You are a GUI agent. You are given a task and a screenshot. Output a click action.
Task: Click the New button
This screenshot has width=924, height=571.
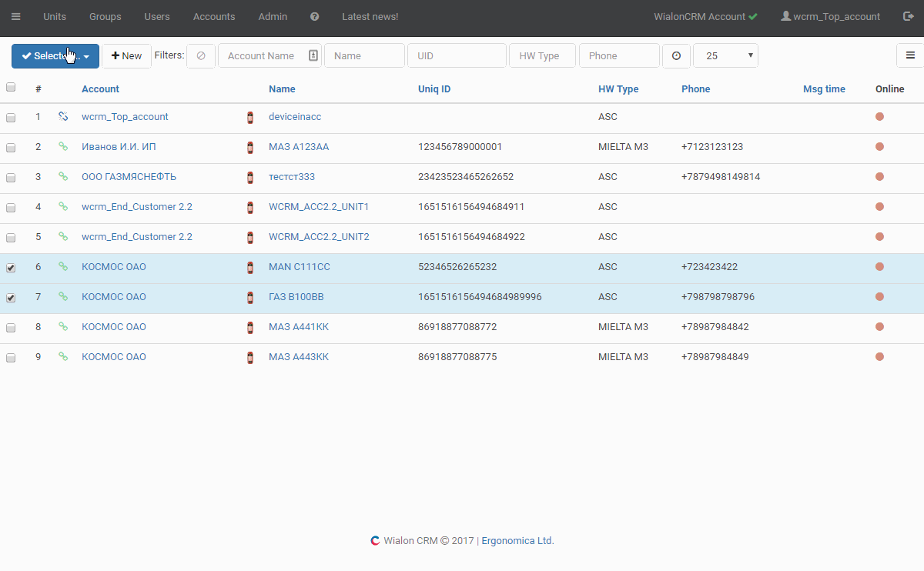pos(126,55)
